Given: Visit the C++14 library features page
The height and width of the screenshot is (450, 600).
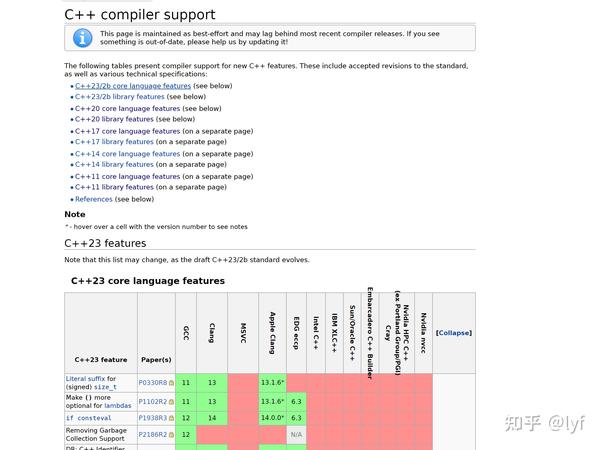Looking at the screenshot, I should (114, 164).
